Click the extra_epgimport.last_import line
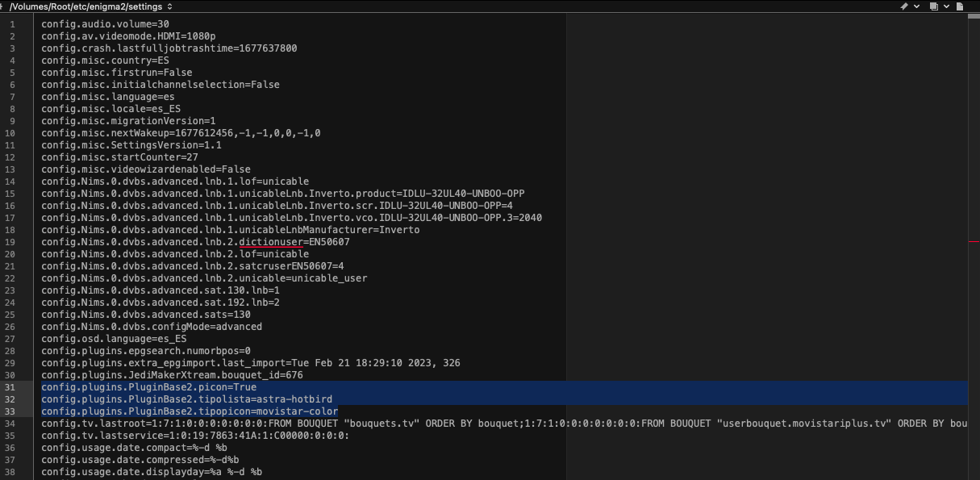The height and width of the screenshot is (480, 980). pos(250,363)
